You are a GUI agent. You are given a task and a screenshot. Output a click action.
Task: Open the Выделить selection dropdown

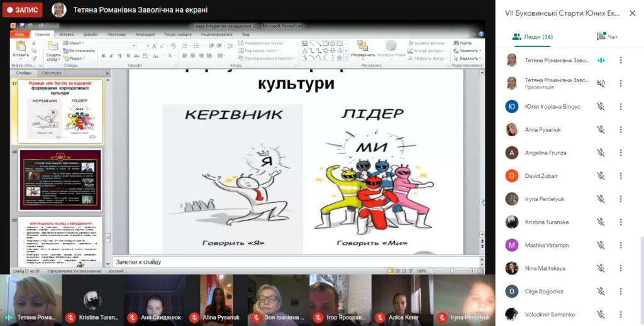tap(467, 58)
